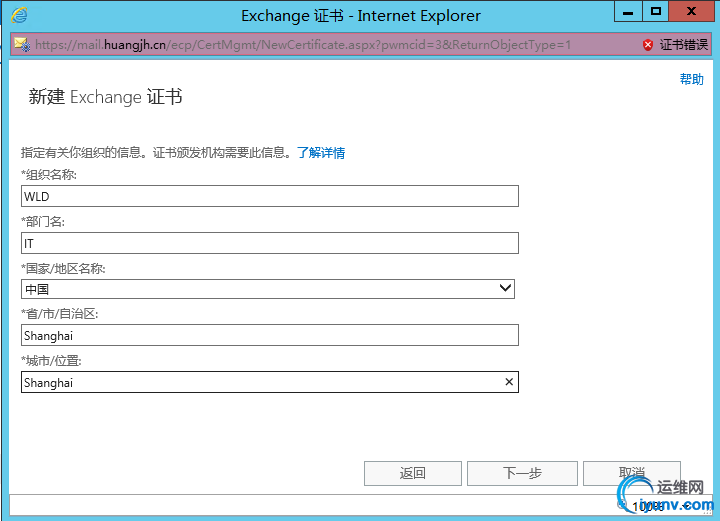This screenshot has width=720, height=521.
Task: Click the 部门名 field containing IT
Action: click(270, 243)
